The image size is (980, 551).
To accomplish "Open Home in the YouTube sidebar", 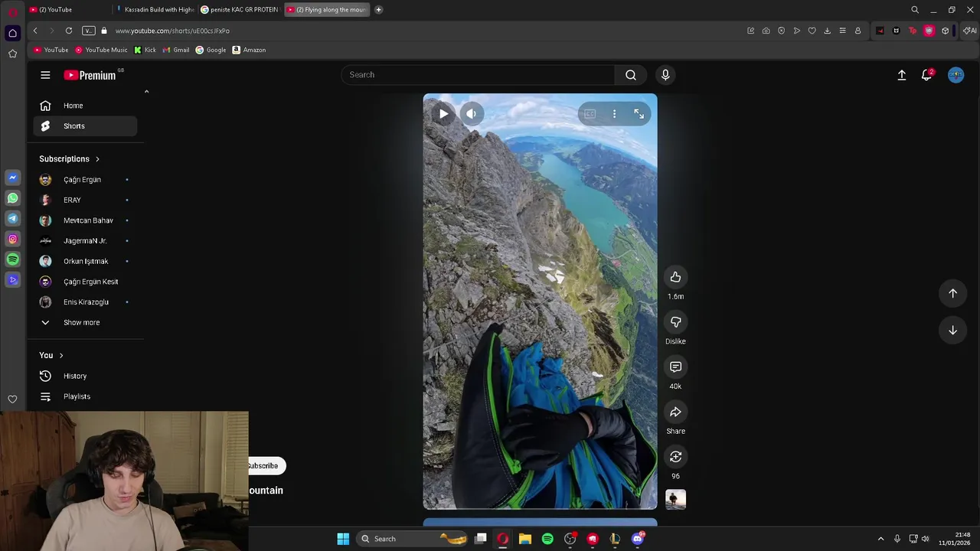I will point(85,106).
